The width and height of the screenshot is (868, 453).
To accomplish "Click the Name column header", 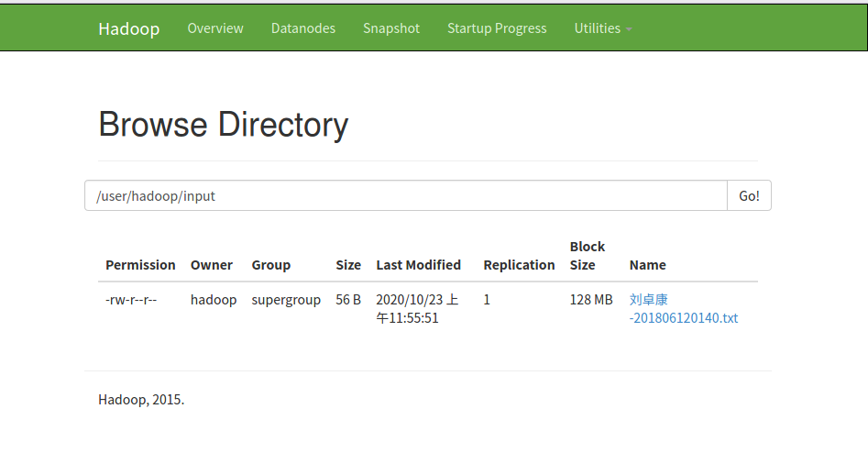I will click(648, 265).
